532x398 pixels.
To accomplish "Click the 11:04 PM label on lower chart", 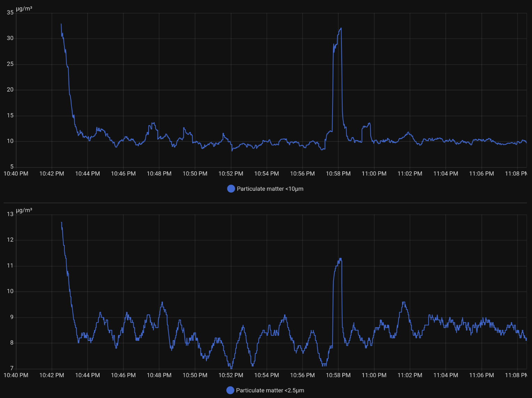I will [446, 375].
